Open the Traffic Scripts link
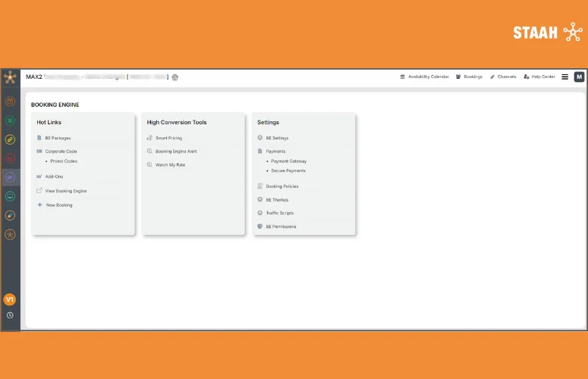588x379 pixels. 280,213
